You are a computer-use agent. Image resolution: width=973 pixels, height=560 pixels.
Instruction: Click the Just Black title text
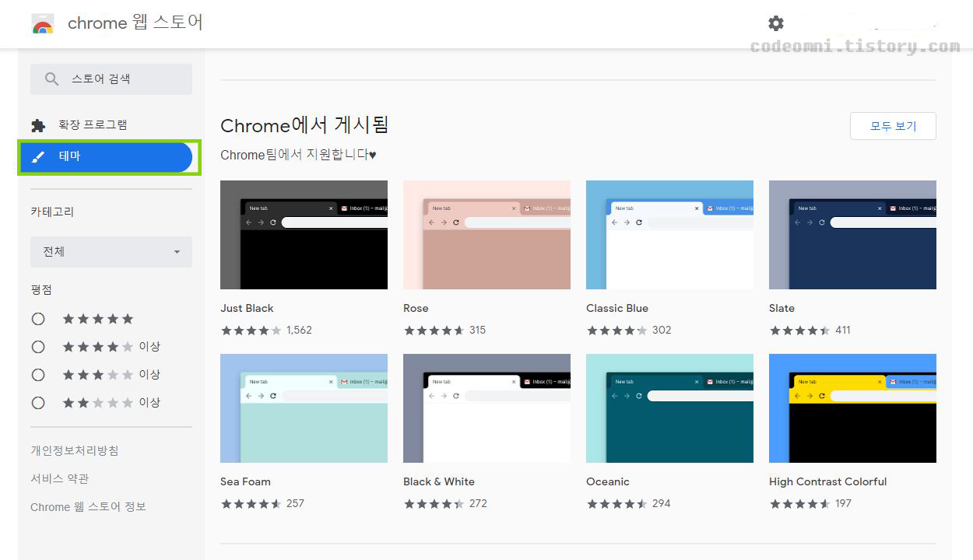(x=247, y=308)
